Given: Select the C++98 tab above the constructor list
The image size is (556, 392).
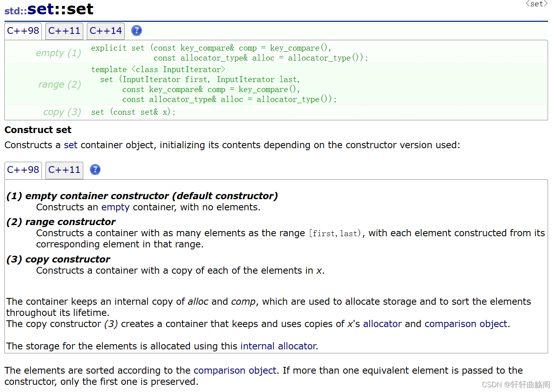Looking at the screenshot, I should click(23, 169).
